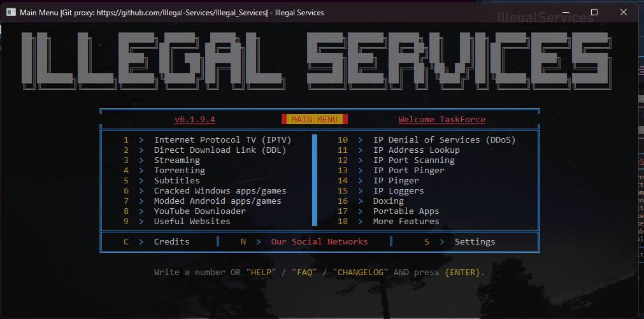Click the "CHANGELOG" keyword in prompt
644x319 pixels.
[x=361, y=272]
